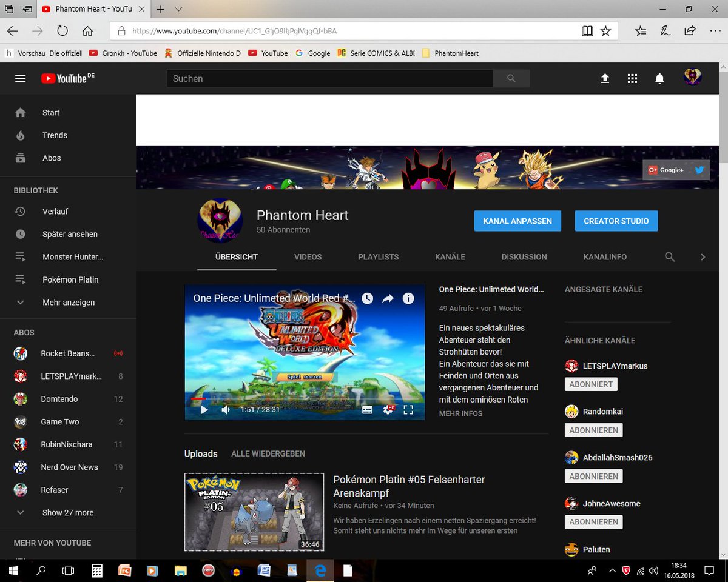Image resolution: width=728 pixels, height=582 pixels.
Task: Open the YouTube hamburger guide menu
Action: tap(20, 78)
